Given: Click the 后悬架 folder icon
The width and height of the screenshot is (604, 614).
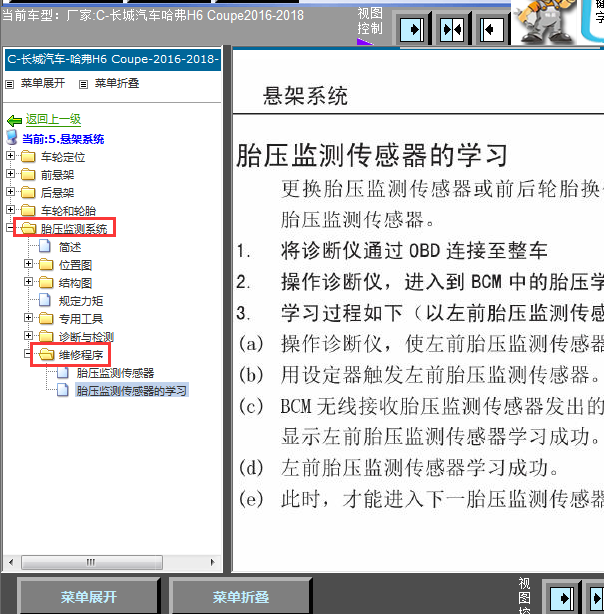Looking at the screenshot, I should [x=28, y=192].
